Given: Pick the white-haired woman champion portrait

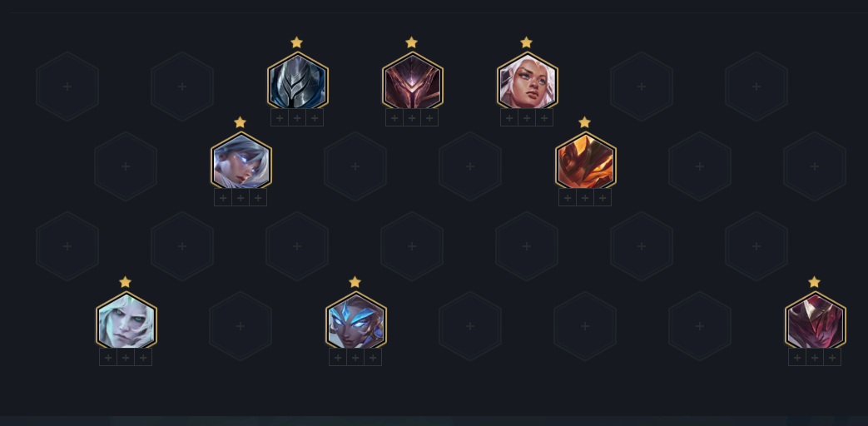Looking at the screenshot, I should pos(528,81).
